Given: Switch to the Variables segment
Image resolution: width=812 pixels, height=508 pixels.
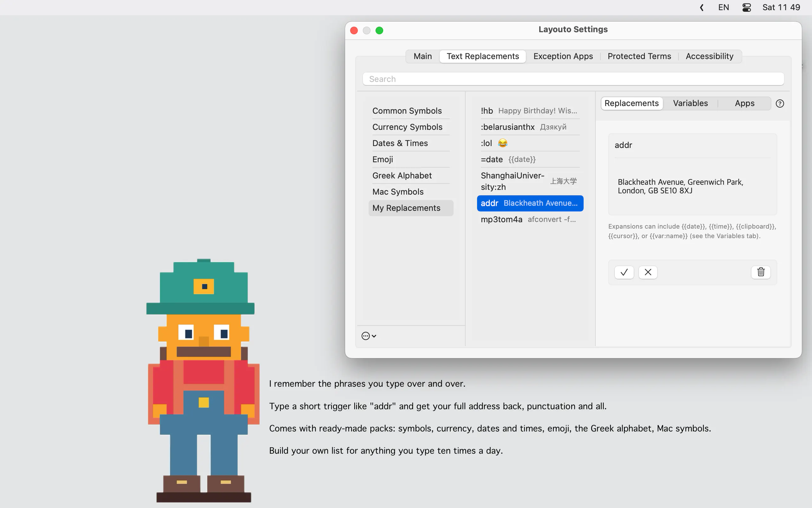Looking at the screenshot, I should point(690,103).
